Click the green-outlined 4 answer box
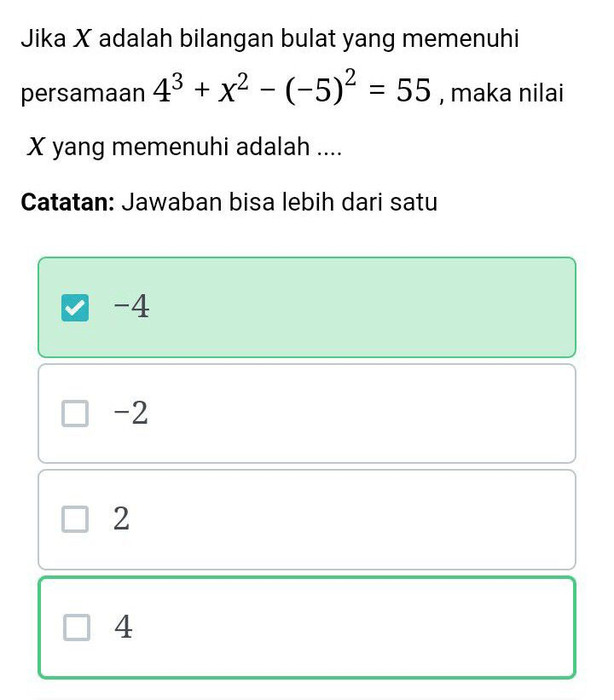Viewport: 614px width, 700px height. pyautogui.click(x=307, y=628)
